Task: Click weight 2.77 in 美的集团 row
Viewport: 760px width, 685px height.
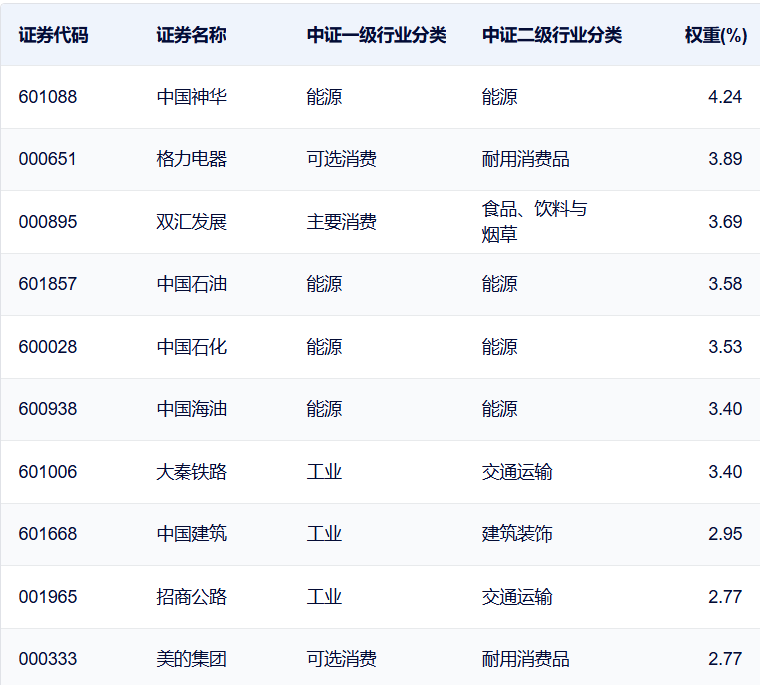Action: tap(725, 659)
